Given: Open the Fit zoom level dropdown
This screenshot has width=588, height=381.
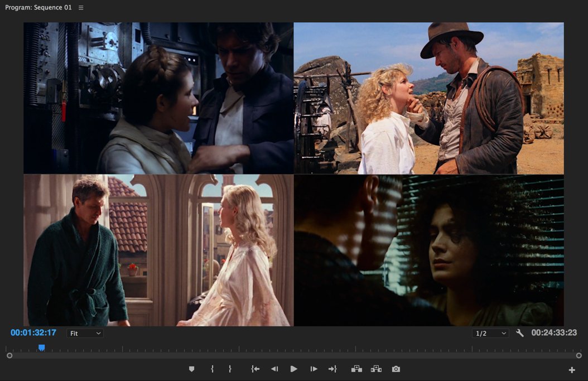Looking at the screenshot, I should click(x=85, y=334).
